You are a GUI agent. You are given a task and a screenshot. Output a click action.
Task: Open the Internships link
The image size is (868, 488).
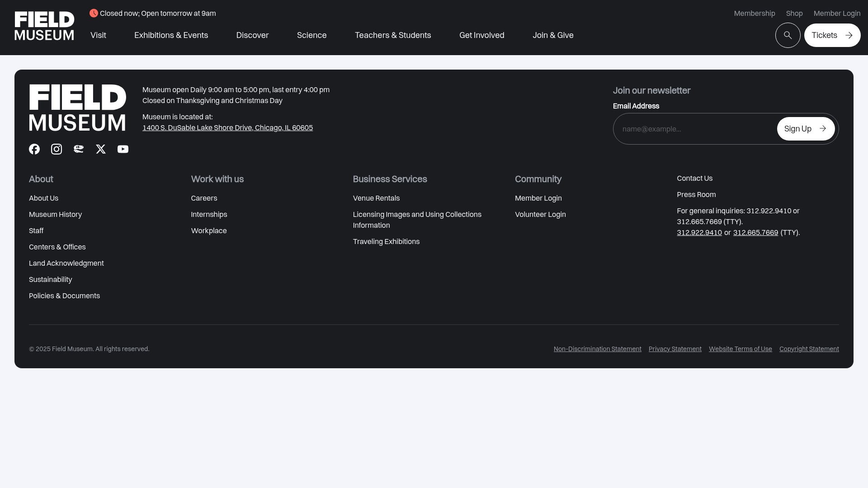[209, 215]
